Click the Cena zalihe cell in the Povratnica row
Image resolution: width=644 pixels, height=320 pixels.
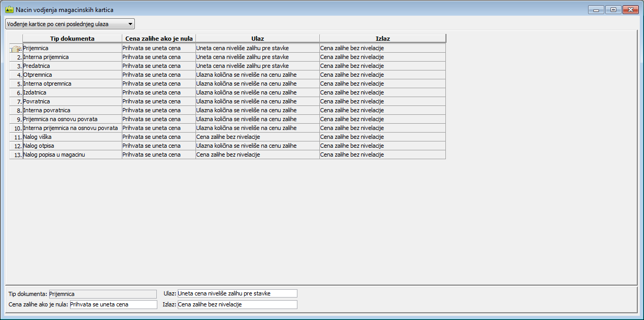pos(159,101)
